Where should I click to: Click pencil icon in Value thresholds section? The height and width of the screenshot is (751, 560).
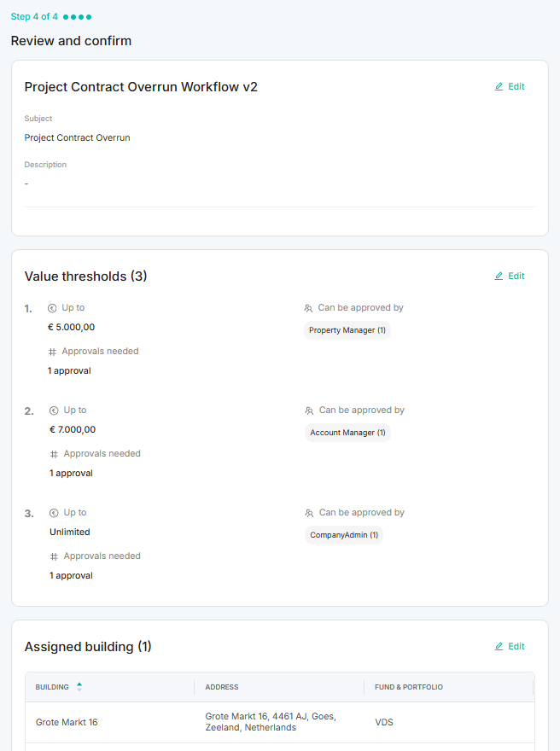[499, 277]
